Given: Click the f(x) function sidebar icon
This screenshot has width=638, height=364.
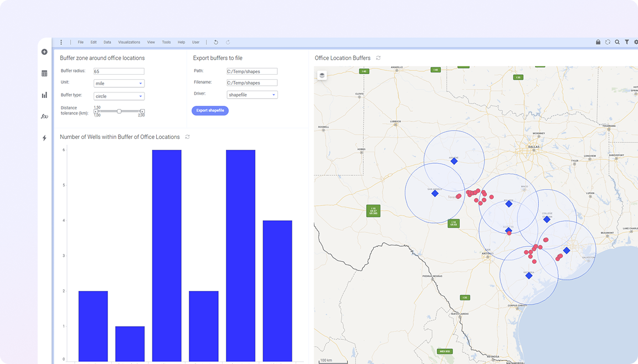Looking at the screenshot, I should pyautogui.click(x=44, y=116).
